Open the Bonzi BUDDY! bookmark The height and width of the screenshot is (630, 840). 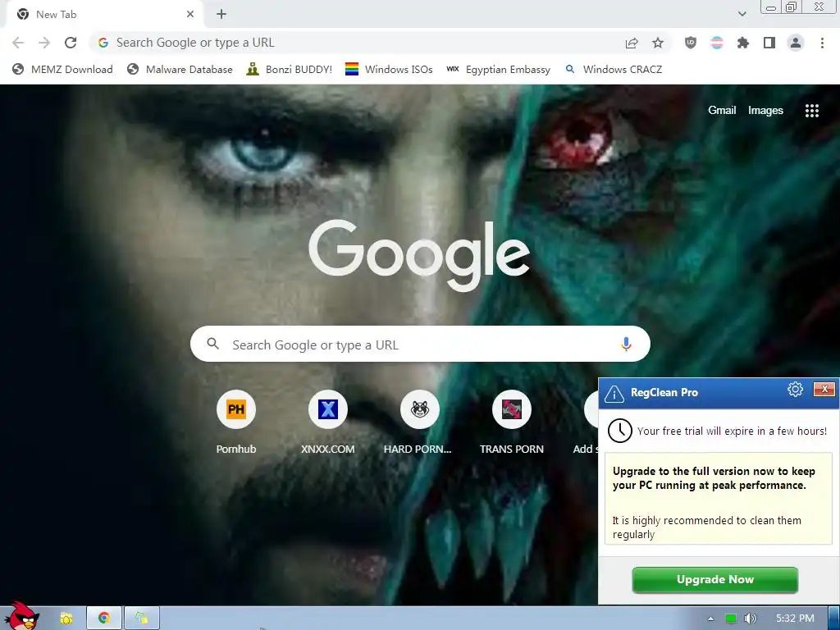(290, 69)
